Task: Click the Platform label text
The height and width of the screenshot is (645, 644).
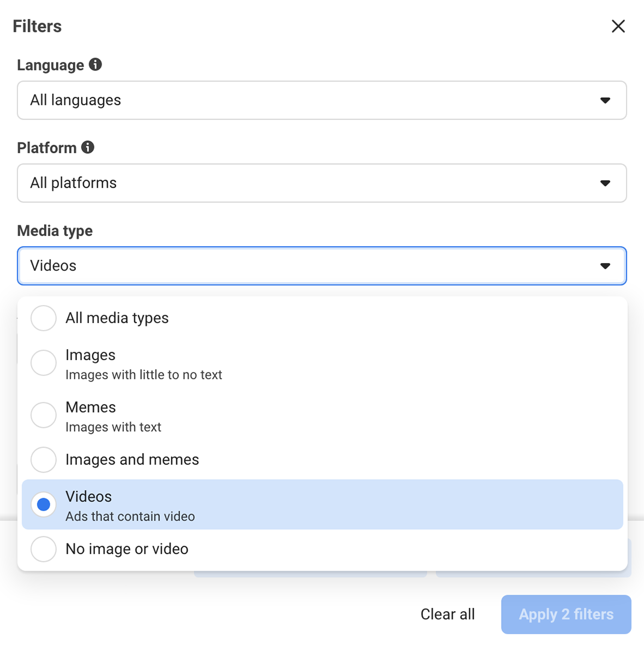Action: tap(47, 148)
